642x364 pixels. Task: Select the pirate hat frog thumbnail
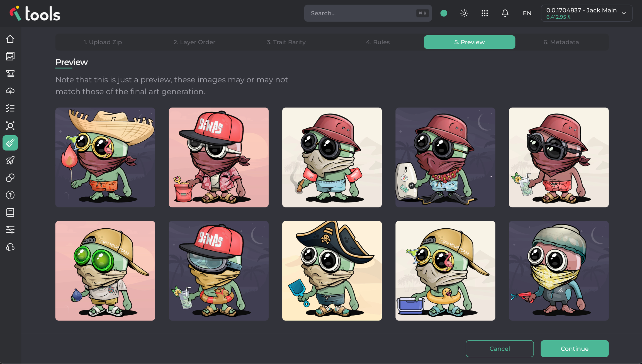[332, 271]
